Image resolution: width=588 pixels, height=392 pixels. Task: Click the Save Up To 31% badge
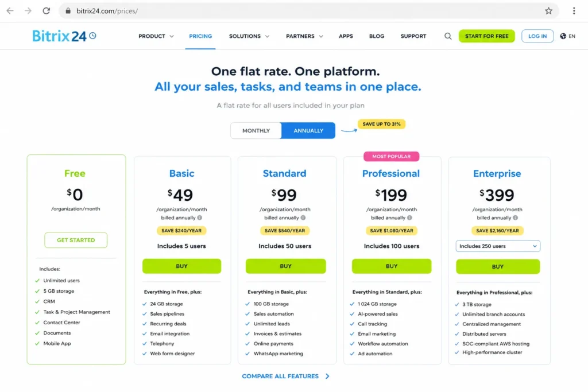click(x=381, y=124)
